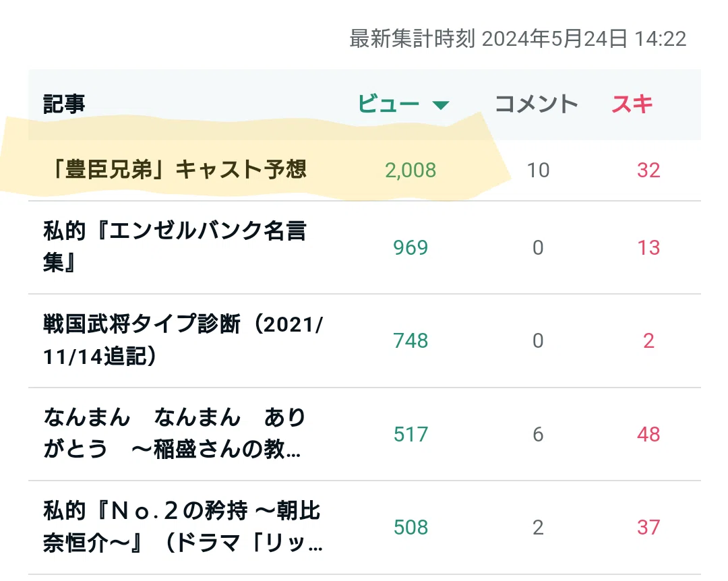Click the 2,008 view count
The image size is (728, 581).
[x=411, y=171]
